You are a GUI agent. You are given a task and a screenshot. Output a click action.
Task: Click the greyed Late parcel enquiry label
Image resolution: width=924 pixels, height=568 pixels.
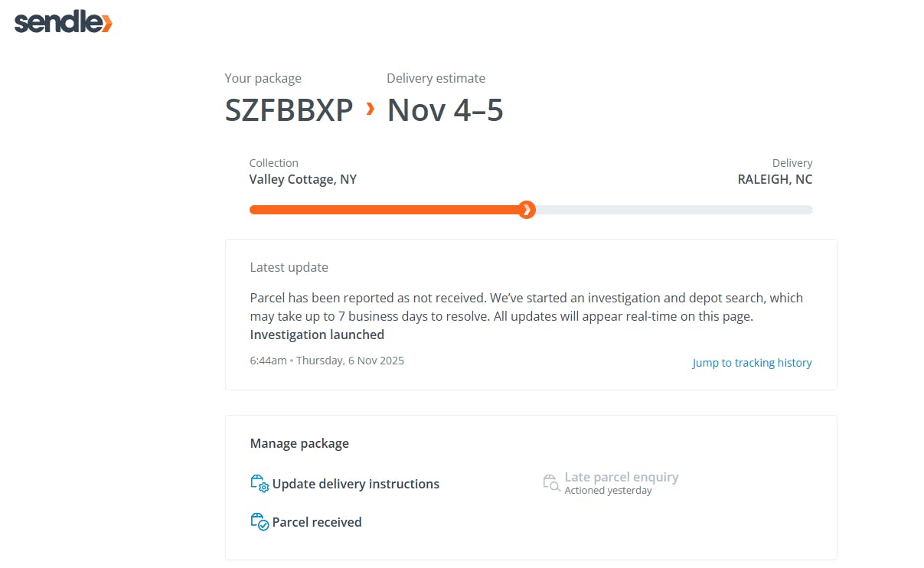[x=621, y=477]
